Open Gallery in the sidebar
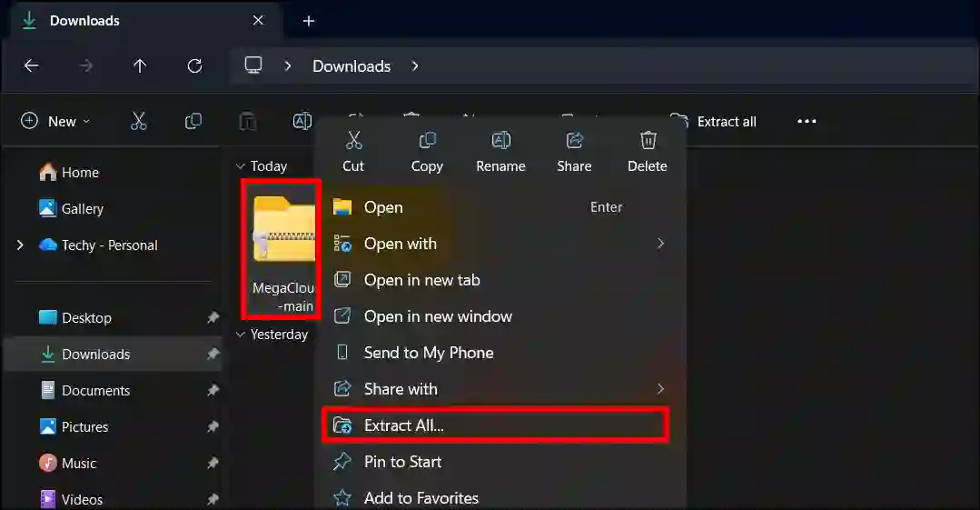This screenshot has width=980, height=510. point(71,208)
